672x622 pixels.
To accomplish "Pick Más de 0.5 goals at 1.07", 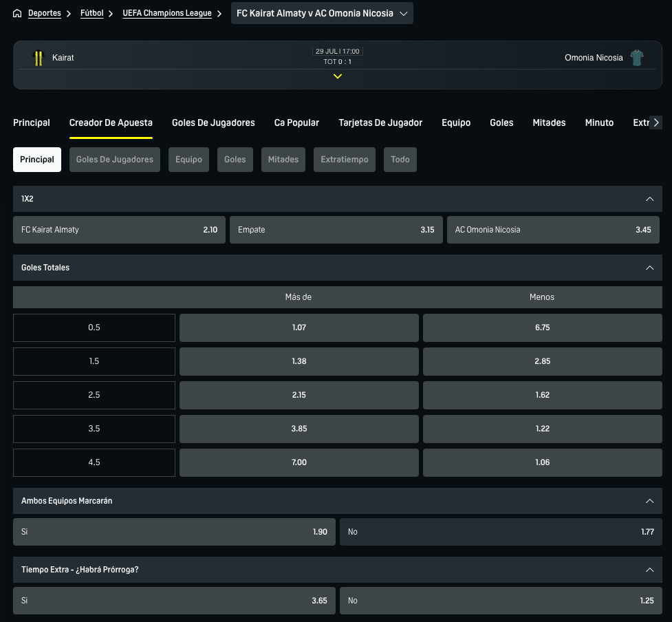I will pyautogui.click(x=299, y=328).
